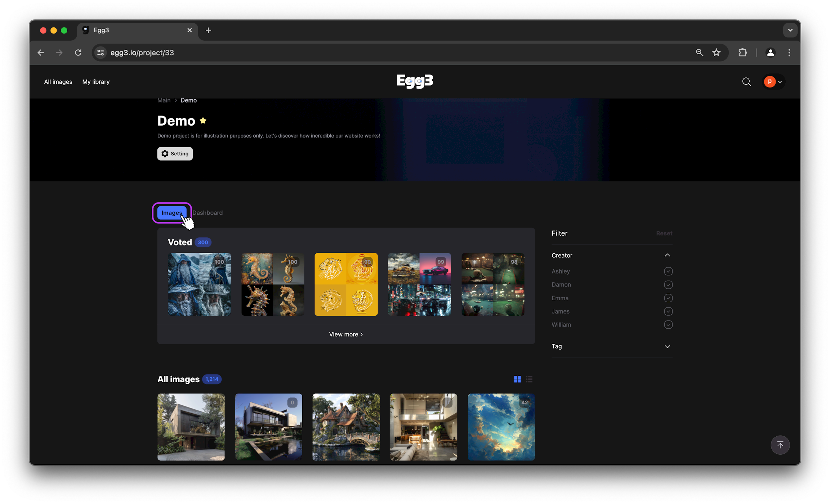This screenshot has height=504, width=830.
Task: Click the Main breadcrumb link
Action: 164,100
